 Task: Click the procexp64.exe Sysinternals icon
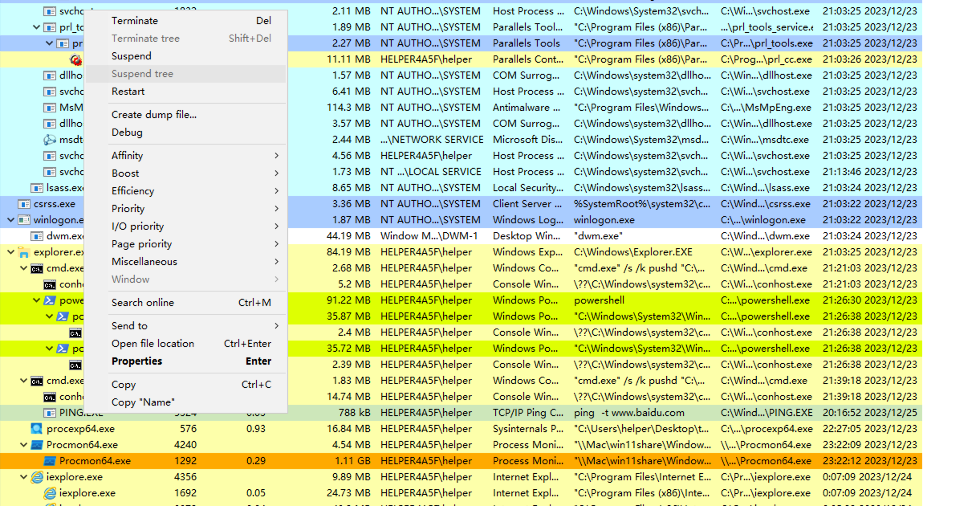coord(37,428)
